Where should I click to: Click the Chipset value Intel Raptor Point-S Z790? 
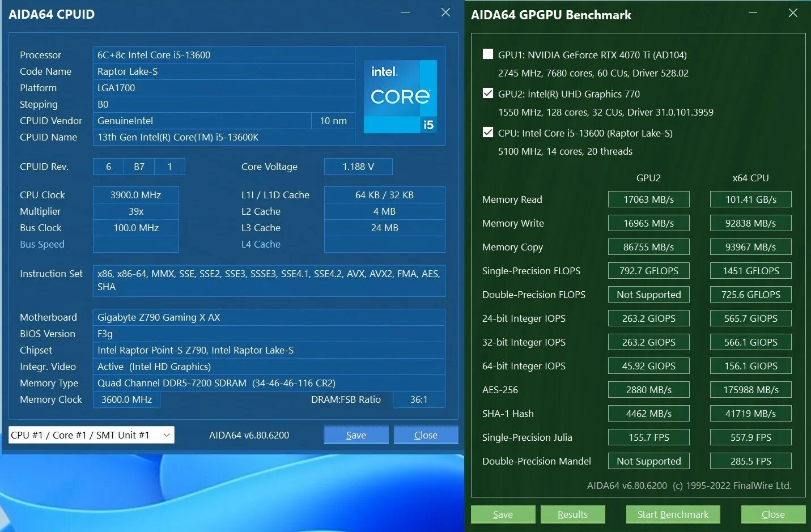tap(269, 350)
